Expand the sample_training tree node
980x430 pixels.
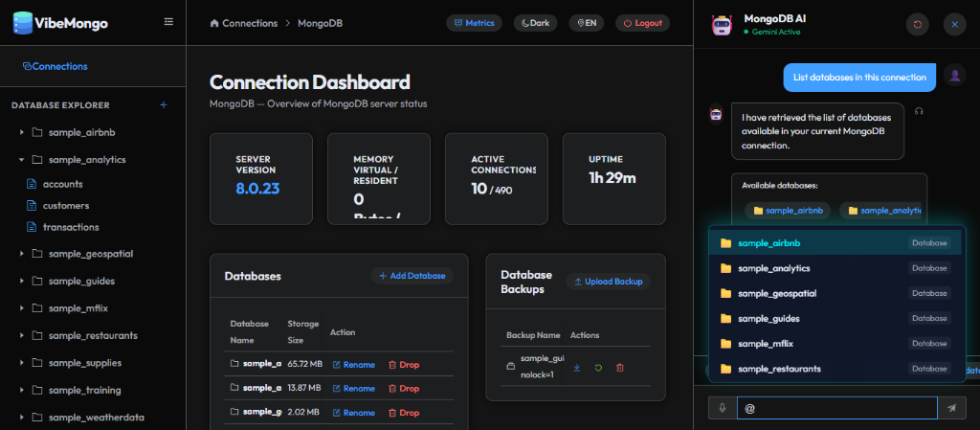21,390
